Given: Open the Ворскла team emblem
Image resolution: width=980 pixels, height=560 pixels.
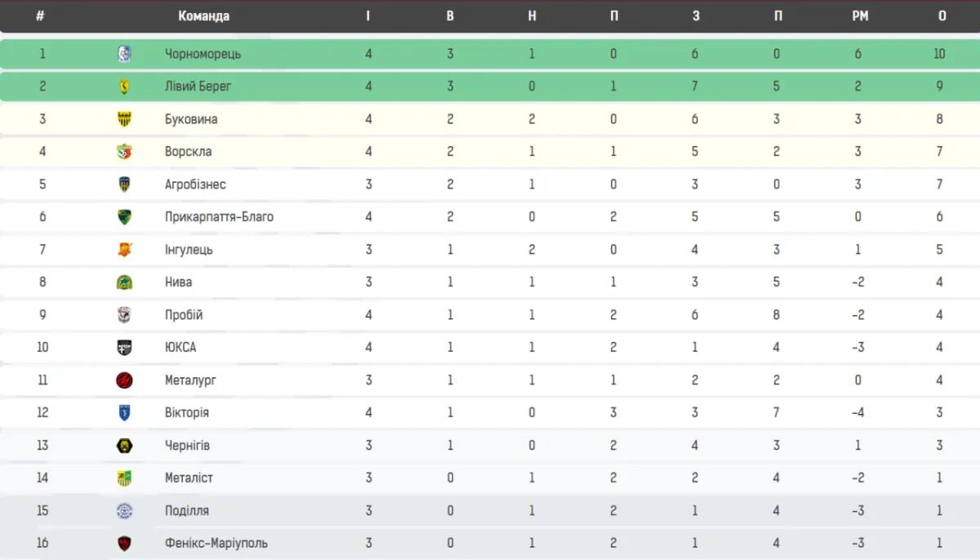Looking at the screenshot, I should coord(124,152).
